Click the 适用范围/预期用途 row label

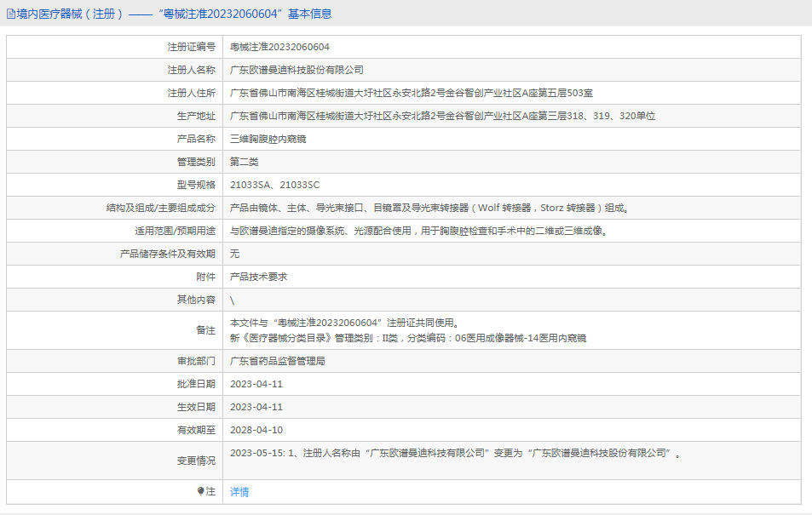point(175,231)
